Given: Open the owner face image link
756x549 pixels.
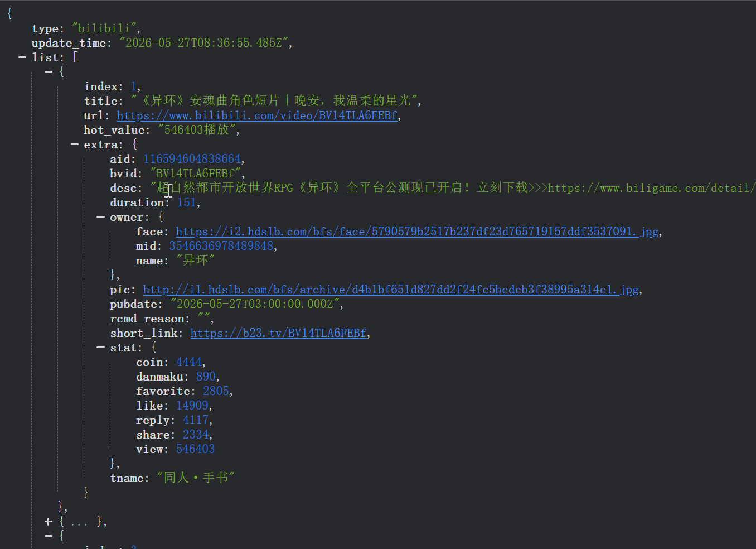Looking at the screenshot, I should coord(417,232).
